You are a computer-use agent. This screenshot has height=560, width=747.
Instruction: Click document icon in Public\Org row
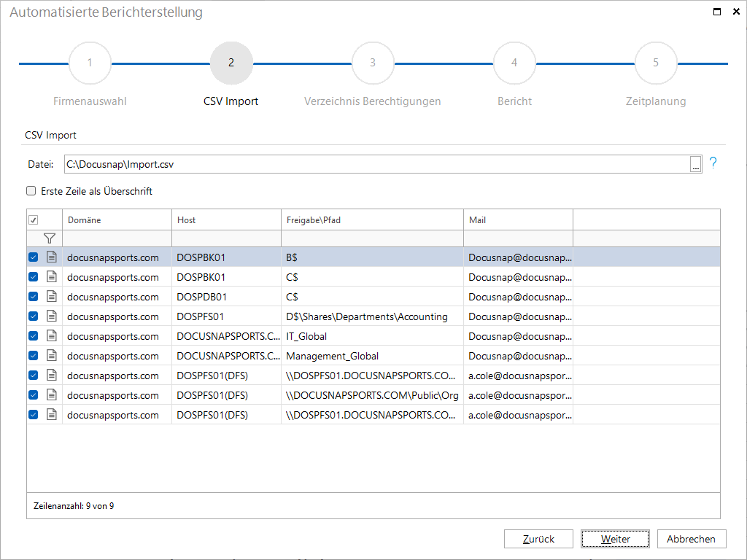tap(52, 394)
